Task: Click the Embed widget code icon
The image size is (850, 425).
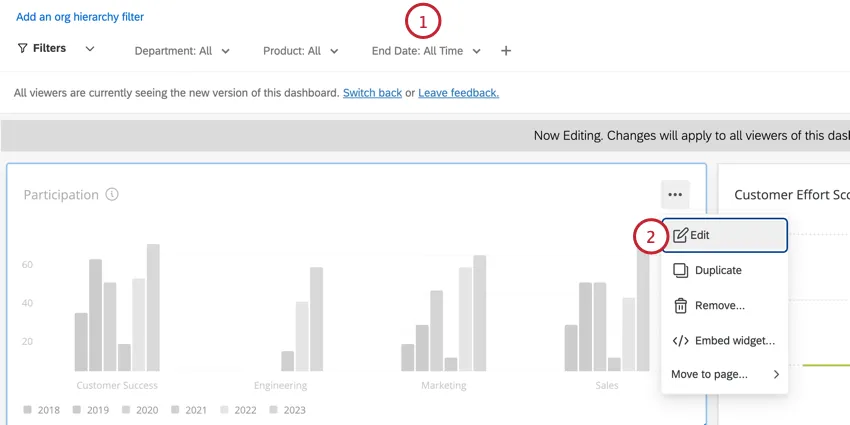Action: click(x=680, y=341)
